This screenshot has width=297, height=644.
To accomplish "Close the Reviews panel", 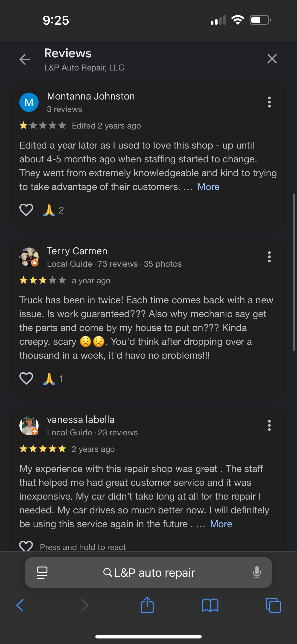I will point(272,59).
